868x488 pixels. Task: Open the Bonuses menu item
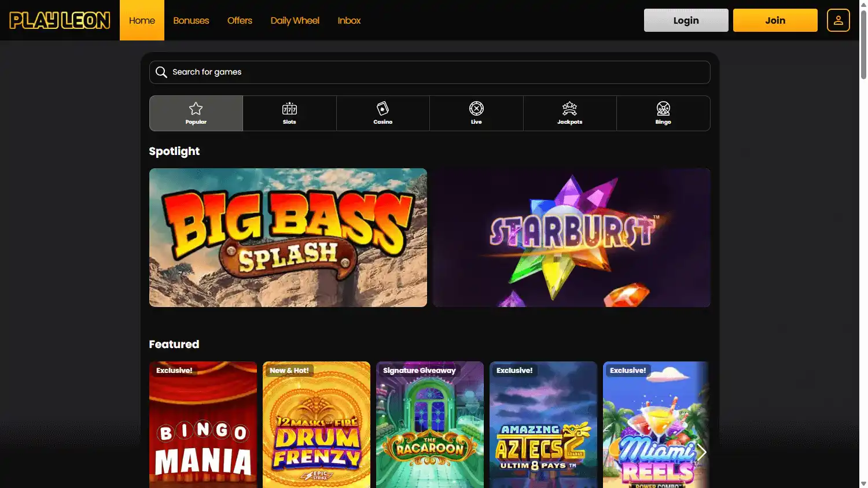pyautogui.click(x=191, y=20)
